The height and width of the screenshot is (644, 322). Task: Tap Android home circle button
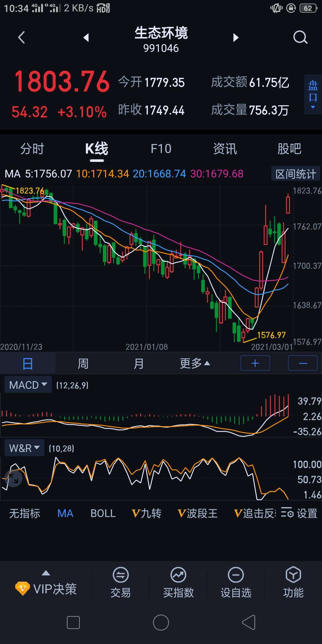click(161, 623)
